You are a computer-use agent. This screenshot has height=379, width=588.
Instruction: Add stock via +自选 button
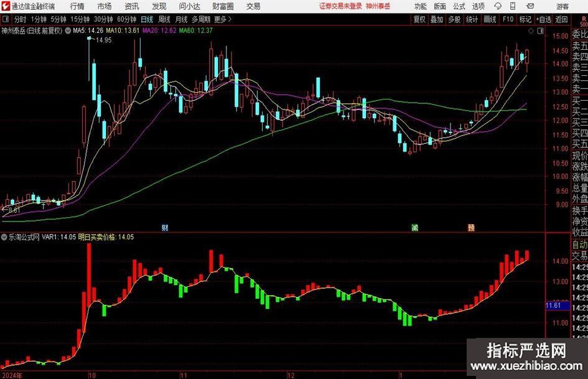543,19
